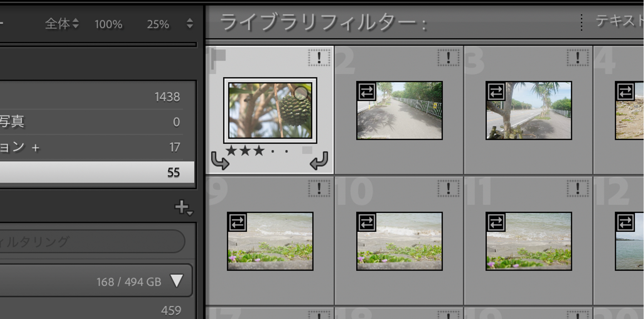Screen dimensions: 644x319
Task: Set photo 1 rating to two stars
Action: click(x=245, y=150)
